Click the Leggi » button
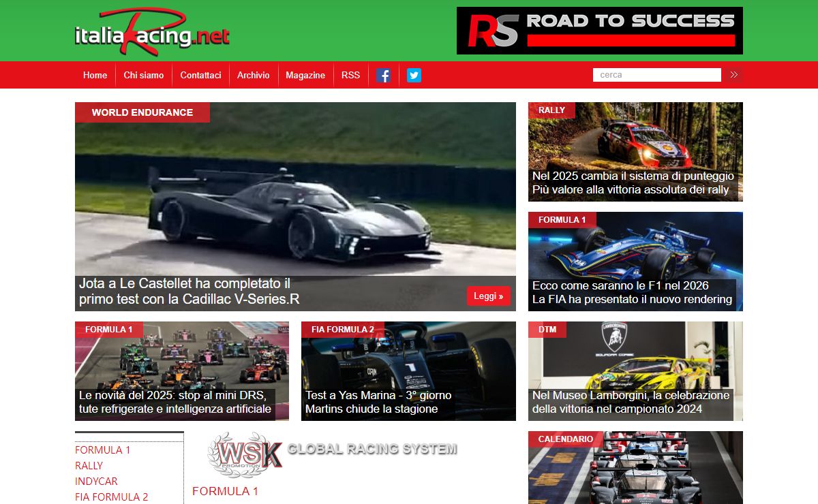This screenshot has width=818, height=504. 489,296
